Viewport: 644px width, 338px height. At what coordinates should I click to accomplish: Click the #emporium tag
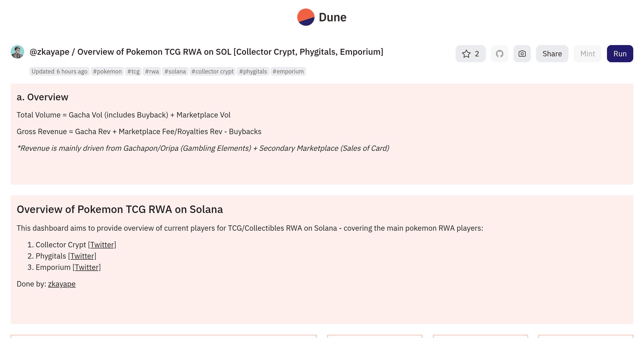pos(288,71)
